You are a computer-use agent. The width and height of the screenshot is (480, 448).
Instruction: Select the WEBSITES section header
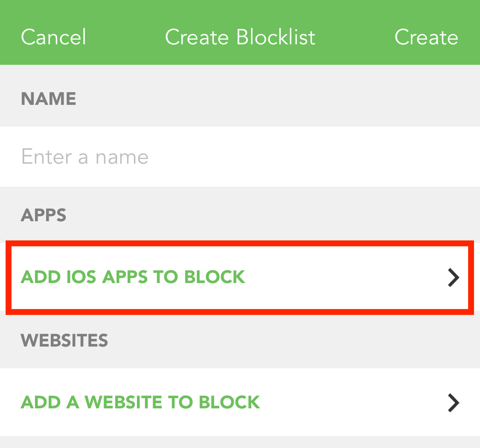(x=64, y=341)
